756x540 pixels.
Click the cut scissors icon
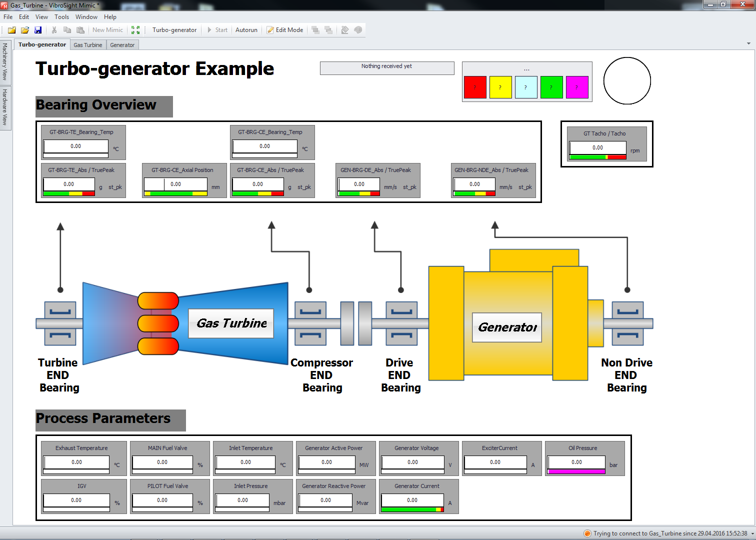54,30
